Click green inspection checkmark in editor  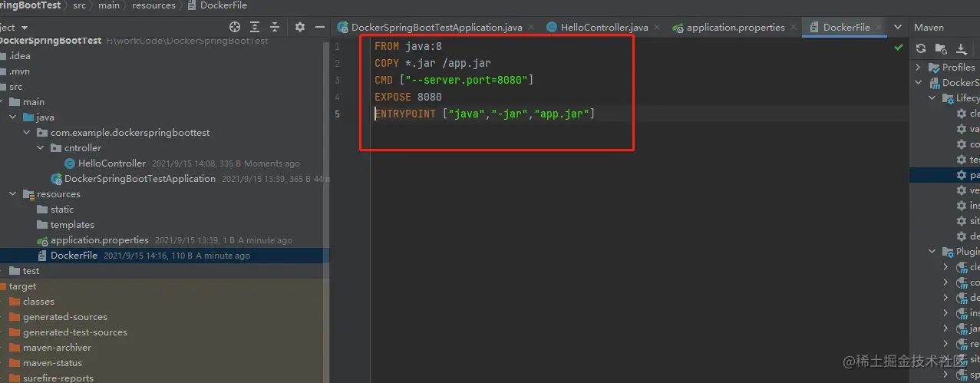pyautogui.click(x=899, y=48)
